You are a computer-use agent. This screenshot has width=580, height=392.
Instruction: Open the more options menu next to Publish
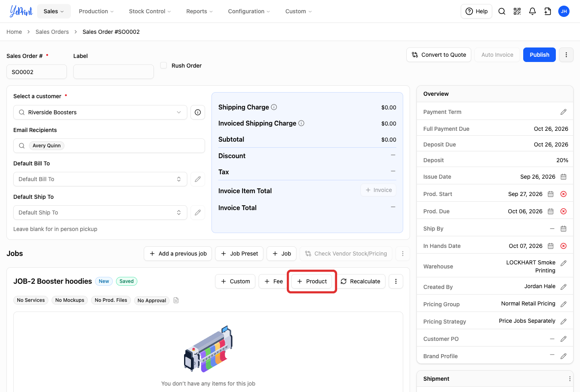click(x=566, y=55)
